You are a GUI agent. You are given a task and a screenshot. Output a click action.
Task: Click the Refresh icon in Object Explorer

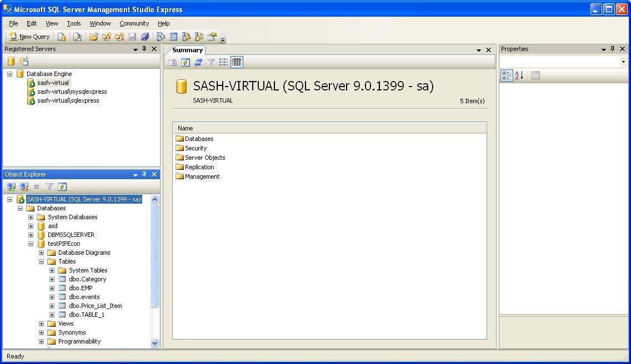click(x=62, y=186)
